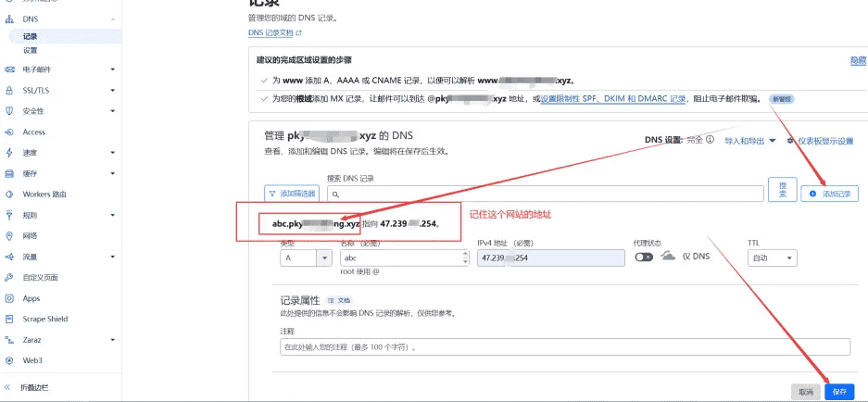Expand the cache section arrow
868x402 pixels.
[113, 174]
